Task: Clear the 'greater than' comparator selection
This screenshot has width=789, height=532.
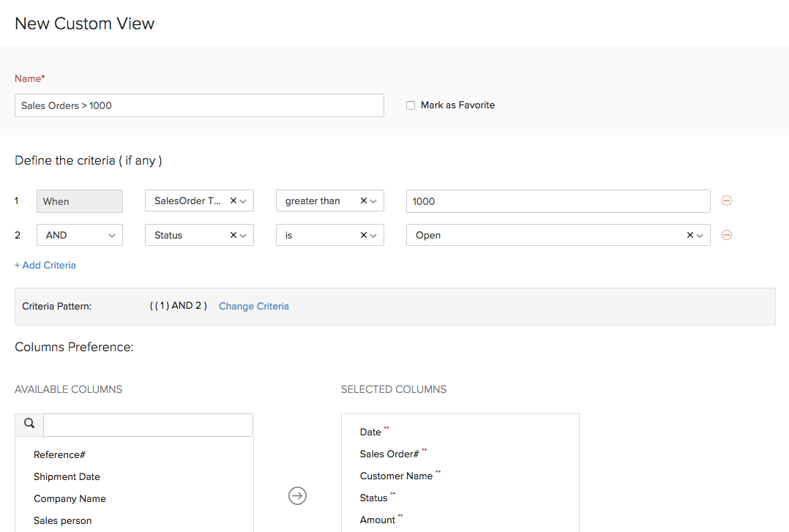Action: [364, 201]
